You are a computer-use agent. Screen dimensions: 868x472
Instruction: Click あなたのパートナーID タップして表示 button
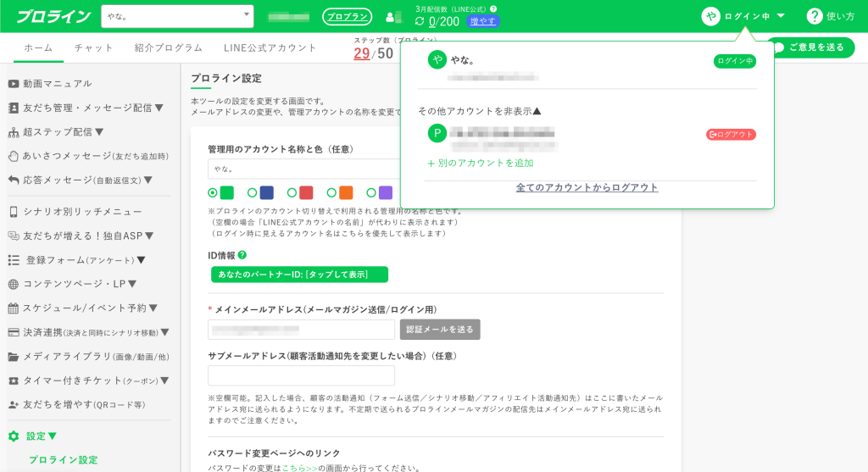(299, 275)
